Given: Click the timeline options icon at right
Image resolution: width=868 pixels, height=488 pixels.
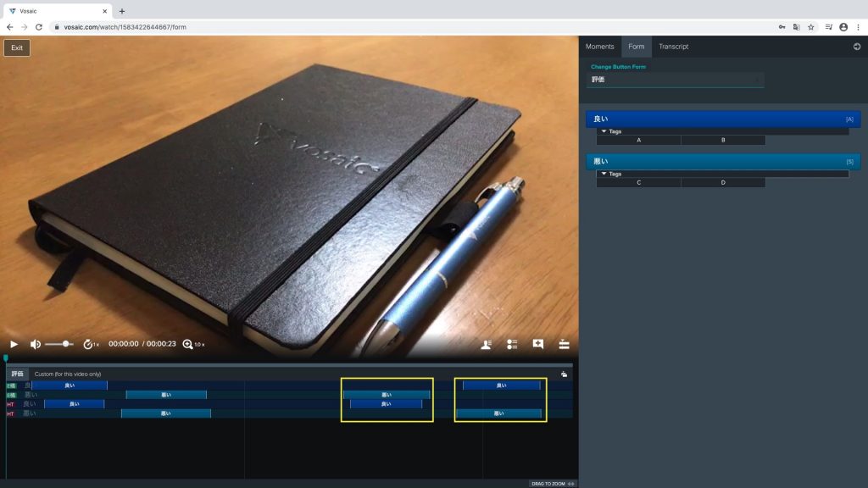Looking at the screenshot, I should [564, 374].
